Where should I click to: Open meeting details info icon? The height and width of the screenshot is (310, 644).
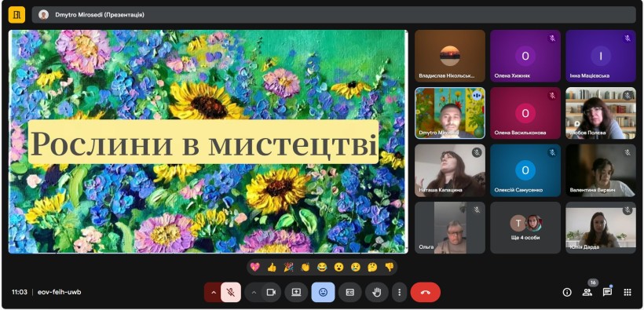(x=567, y=293)
